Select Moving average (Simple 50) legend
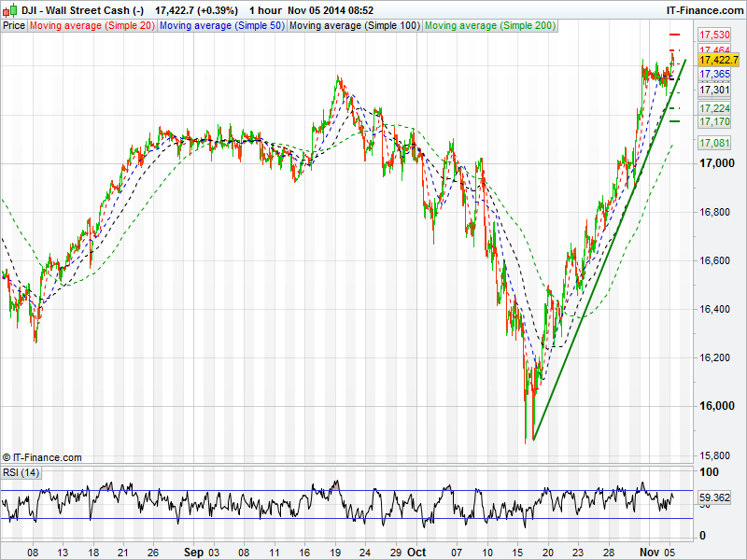 222,26
